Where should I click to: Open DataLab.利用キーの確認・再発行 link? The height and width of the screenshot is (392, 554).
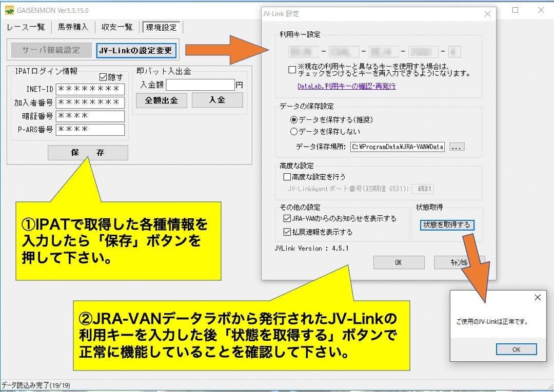pos(347,86)
